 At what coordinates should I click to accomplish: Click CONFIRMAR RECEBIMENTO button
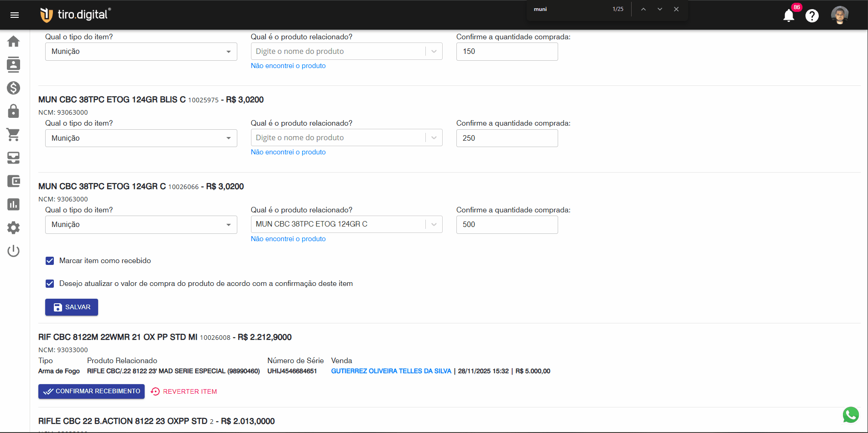[91, 391]
